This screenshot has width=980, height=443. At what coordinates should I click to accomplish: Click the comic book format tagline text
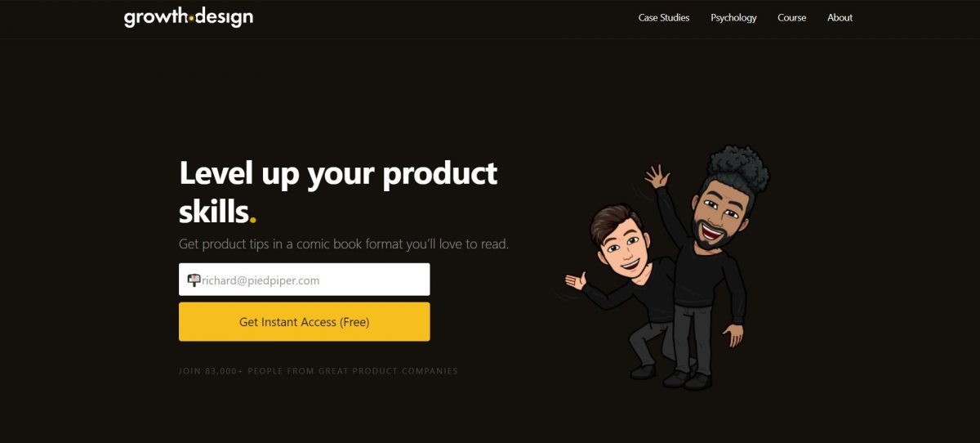point(344,244)
